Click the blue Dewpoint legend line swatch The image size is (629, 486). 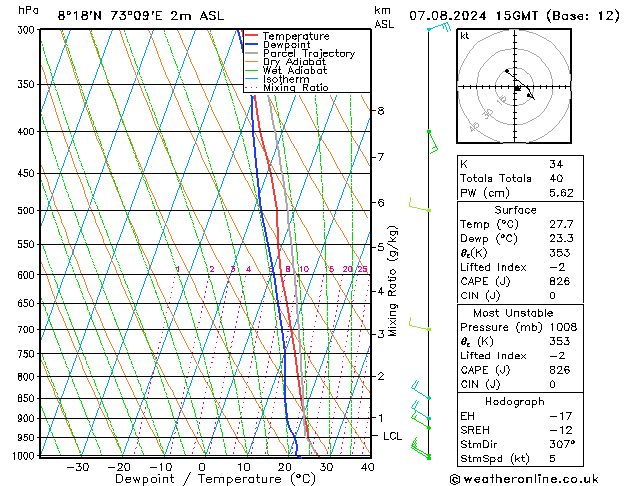click(x=251, y=44)
